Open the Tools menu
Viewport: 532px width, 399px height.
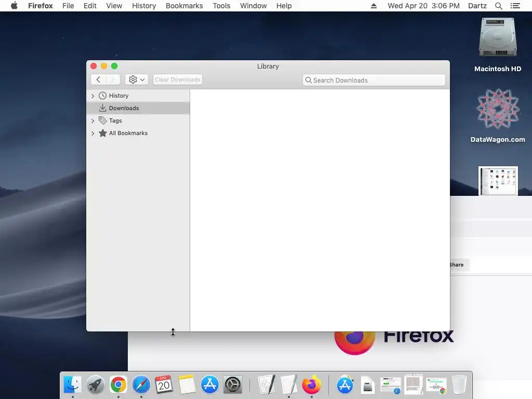221,6
